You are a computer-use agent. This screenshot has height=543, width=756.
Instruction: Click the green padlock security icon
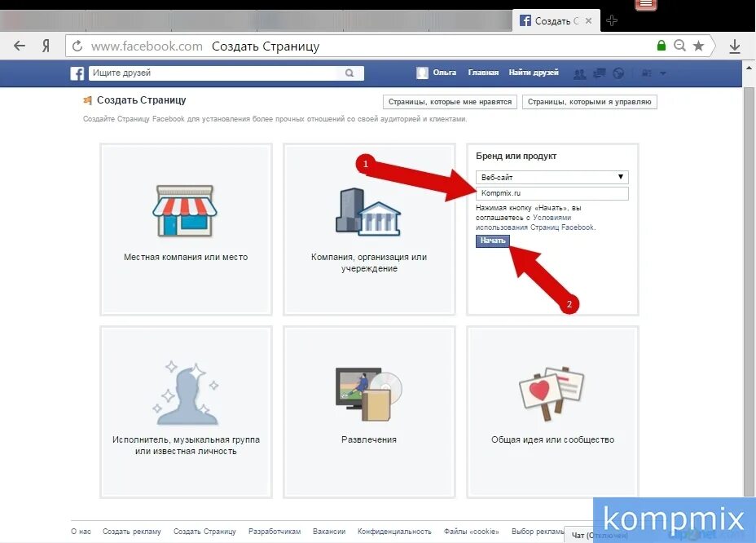pos(661,46)
